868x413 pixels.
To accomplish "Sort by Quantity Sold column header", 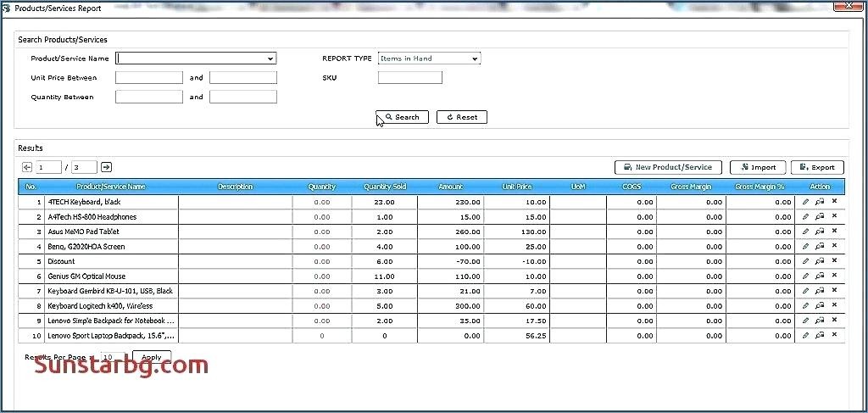I will [385, 187].
